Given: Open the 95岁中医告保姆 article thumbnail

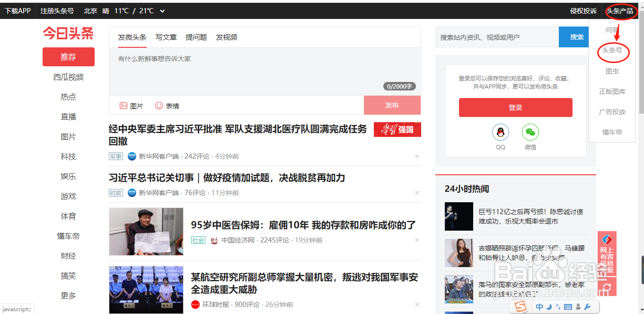Looking at the screenshot, I should 146,232.
